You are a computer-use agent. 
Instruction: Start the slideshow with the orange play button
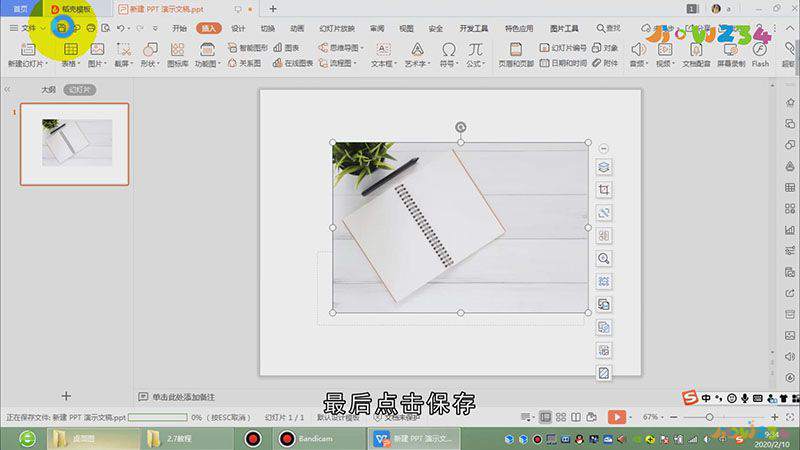click(x=616, y=417)
